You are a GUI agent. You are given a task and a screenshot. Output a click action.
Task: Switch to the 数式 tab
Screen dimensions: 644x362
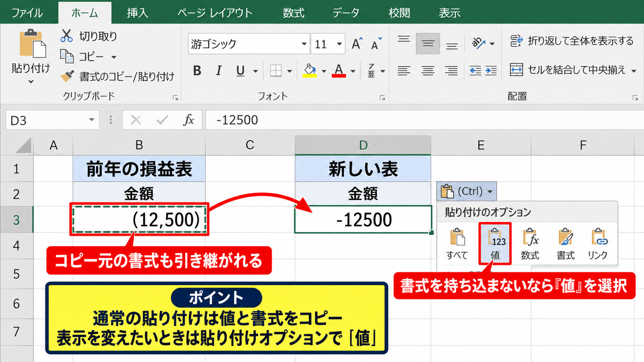[293, 13]
